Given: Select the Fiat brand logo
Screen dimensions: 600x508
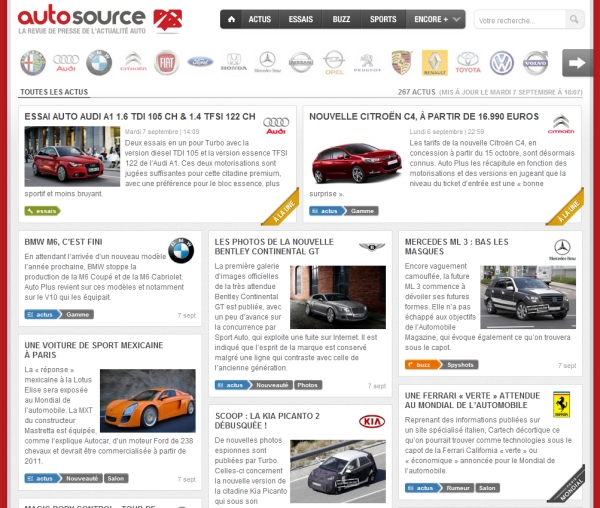Looking at the screenshot, I should (x=166, y=62).
